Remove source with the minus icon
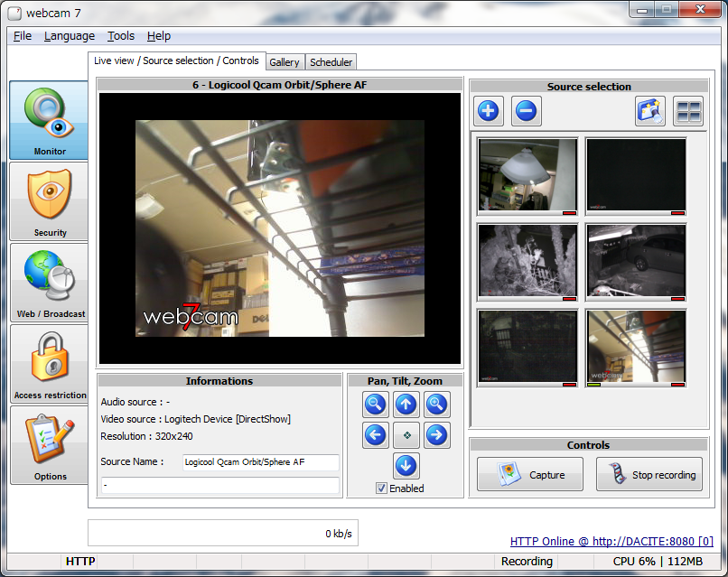 coord(526,111)
